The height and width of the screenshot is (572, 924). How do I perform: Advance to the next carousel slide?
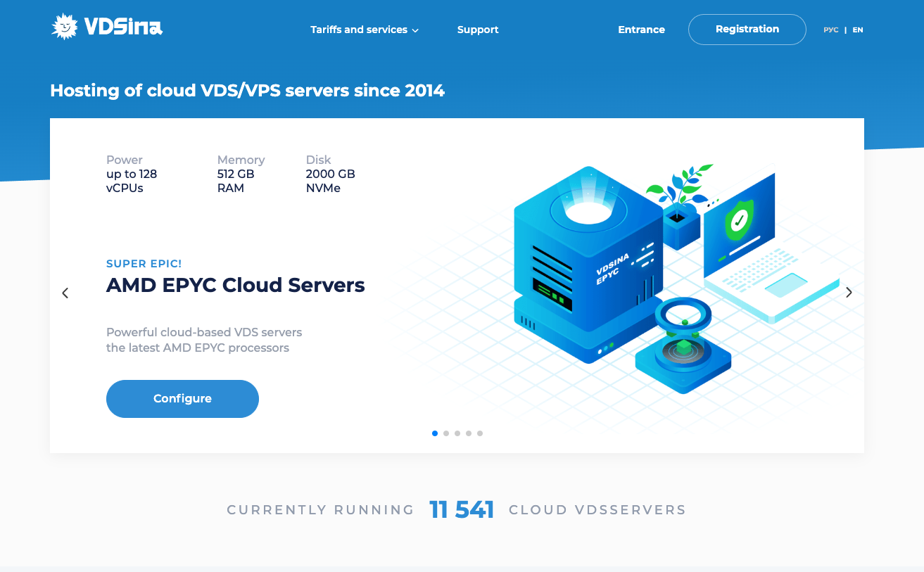pyautogui.click(x=849, y=293)
